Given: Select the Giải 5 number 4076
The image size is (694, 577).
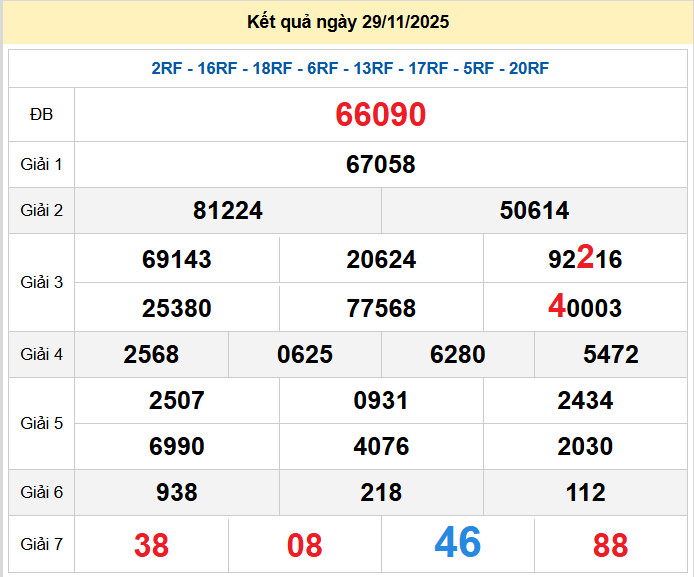Looking at the screenshot, I should (x=381, y=446).
